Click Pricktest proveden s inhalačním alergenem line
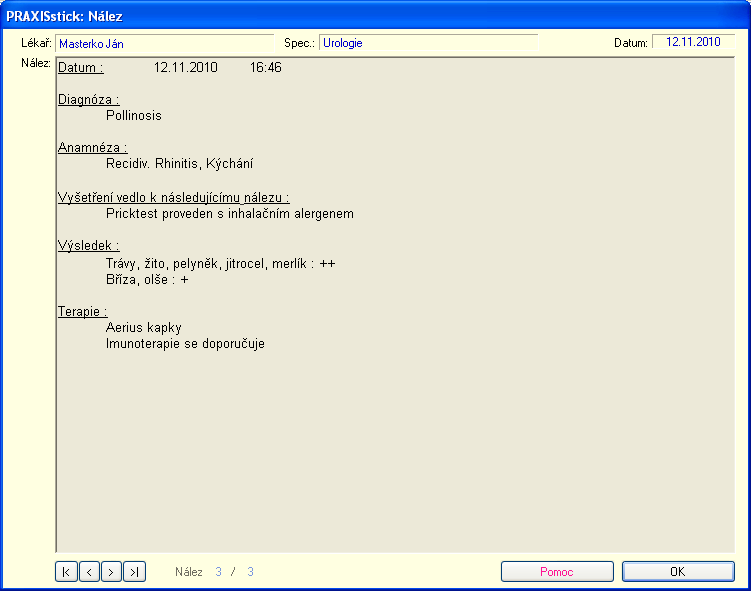751x591 pixels. pos(230,214)
